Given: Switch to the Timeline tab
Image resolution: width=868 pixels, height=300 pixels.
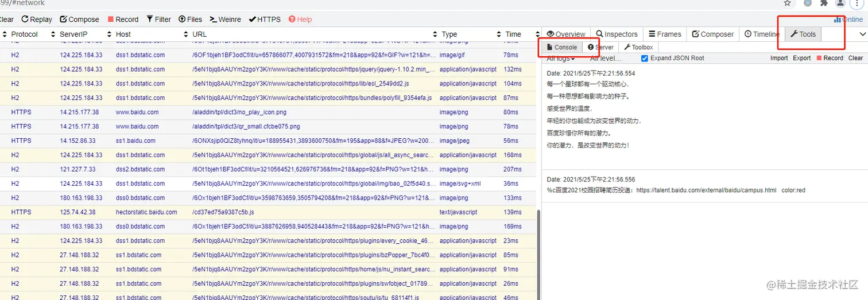Looking at the screenshot, I should (762, 34).
